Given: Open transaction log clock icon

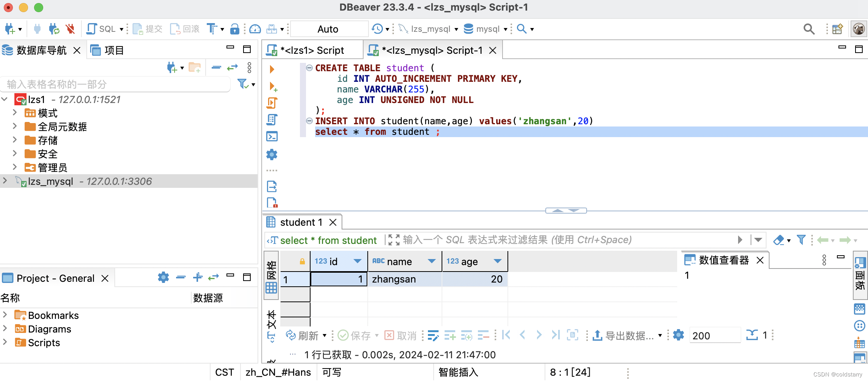Looking at the screenshot, I should [x=377, y=29].
